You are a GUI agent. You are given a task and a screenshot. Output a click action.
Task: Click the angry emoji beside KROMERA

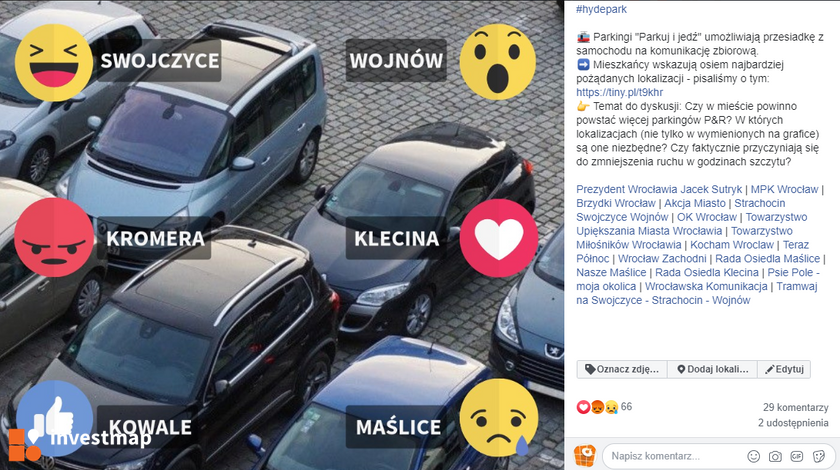[x=54, y=237]
